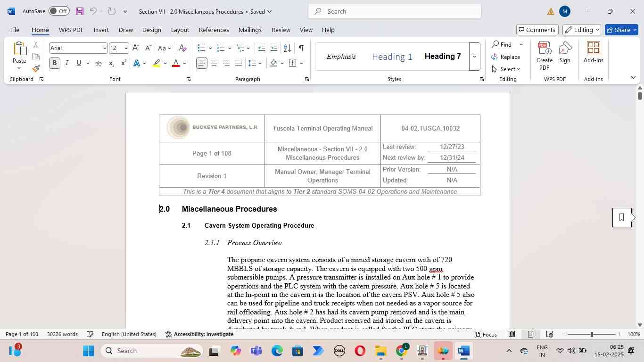The image size is (644, 362).
Task: Switch to the Insert tab
Action: click(101, 30)
